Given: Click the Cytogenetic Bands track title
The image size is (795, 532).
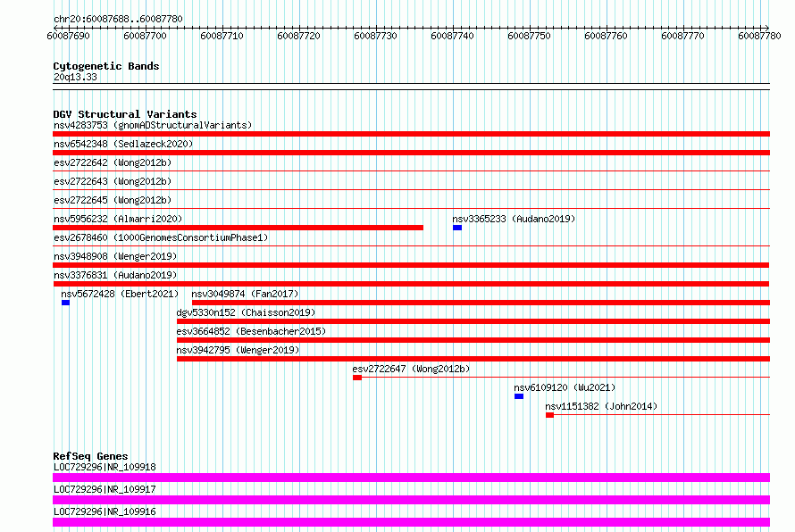Looking at the screenshot, I should (x=106, y=66).
